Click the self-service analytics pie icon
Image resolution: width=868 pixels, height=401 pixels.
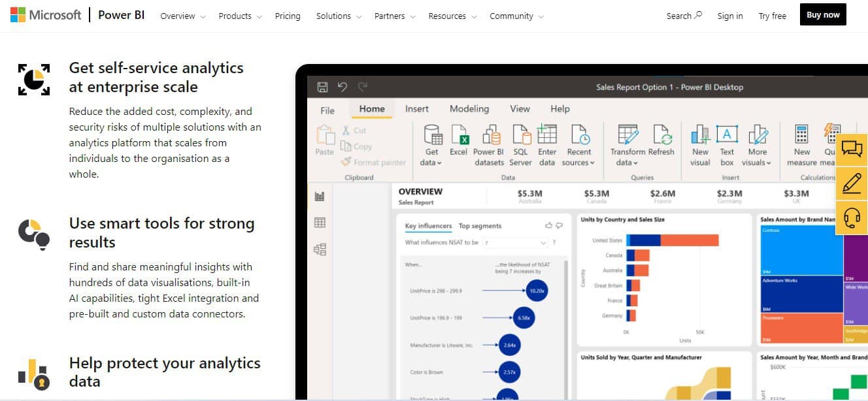point(34,80)
